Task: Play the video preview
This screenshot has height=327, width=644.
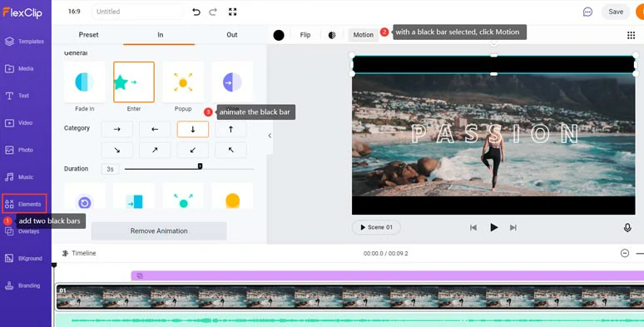Action: point(493,227)
